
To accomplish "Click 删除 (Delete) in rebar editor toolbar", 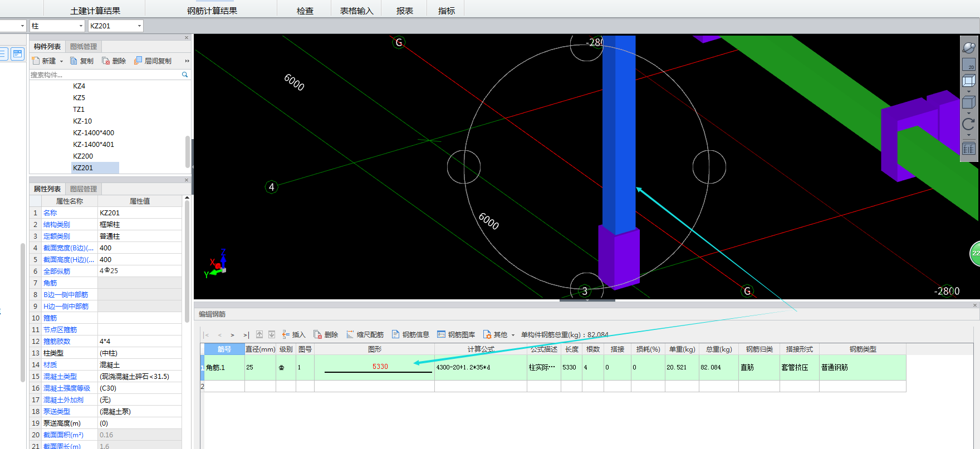I will [x=326, y=334].
